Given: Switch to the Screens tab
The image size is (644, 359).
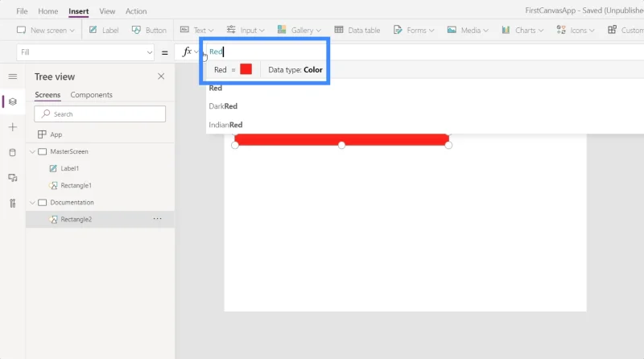Looking at the screenshot, I should click(47, 95).
